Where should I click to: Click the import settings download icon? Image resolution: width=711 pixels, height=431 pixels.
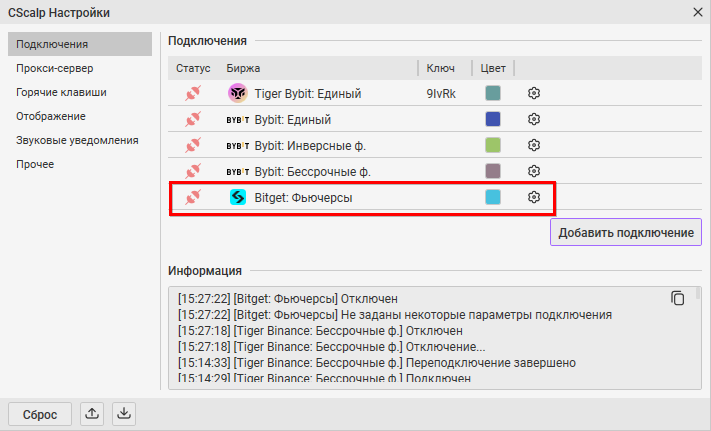(123, 412)
